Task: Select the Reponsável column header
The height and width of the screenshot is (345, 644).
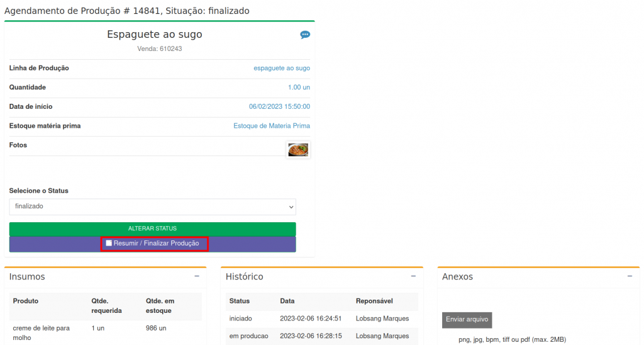Action: coord(375,301)
